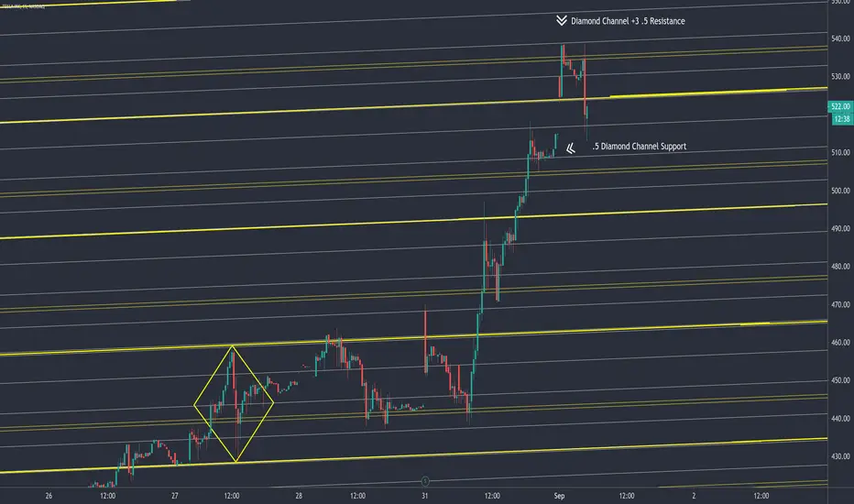Click the 430.00 price axis label
The height and width of the screenshot is (504, 854).
pyautogui.click(x=840, y=456)
